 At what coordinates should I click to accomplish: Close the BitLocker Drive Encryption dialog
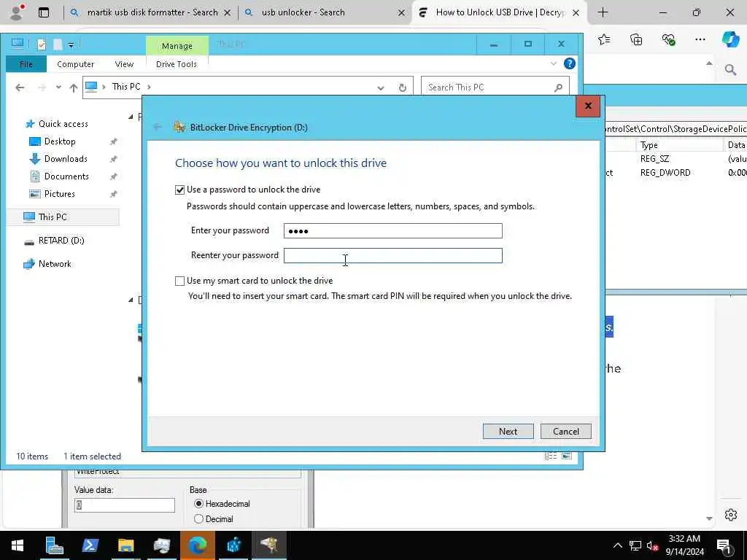pos(588,106)
